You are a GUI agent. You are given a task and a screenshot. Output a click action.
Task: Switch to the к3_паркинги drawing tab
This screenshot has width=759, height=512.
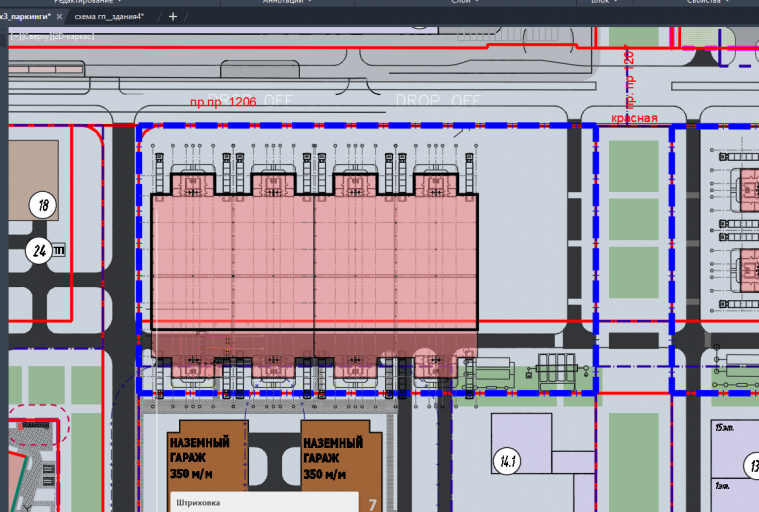25,16
